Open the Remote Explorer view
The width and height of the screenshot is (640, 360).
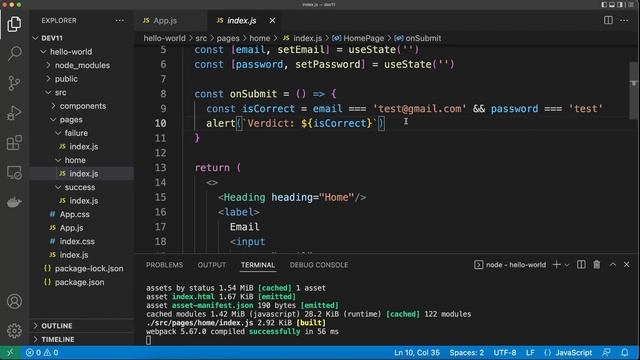pyautogui.click(x=14, y=173)
